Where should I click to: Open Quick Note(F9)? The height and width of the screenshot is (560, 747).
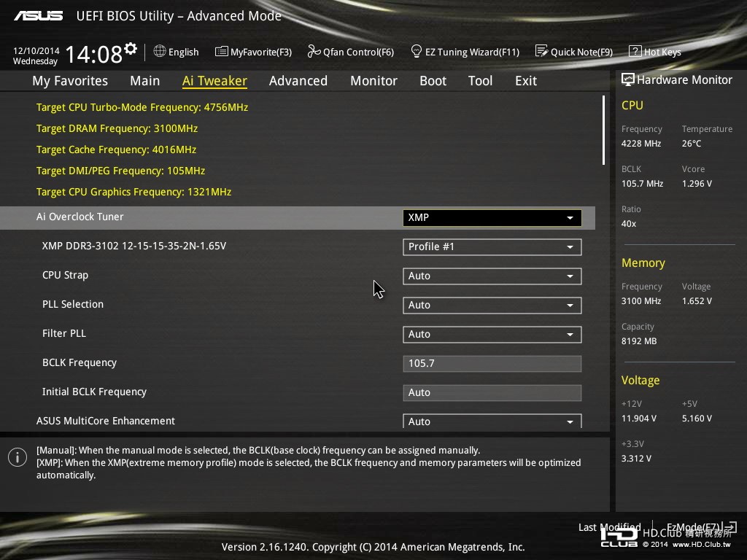tap(574, 52)
